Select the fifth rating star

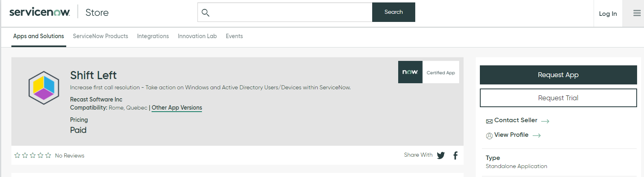pos(48,155)
